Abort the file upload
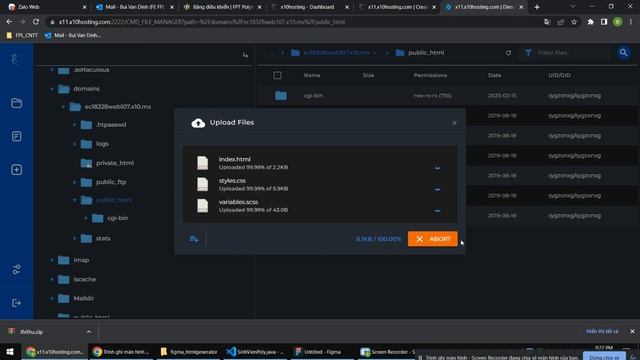640x360 pixels. [432, 239]
